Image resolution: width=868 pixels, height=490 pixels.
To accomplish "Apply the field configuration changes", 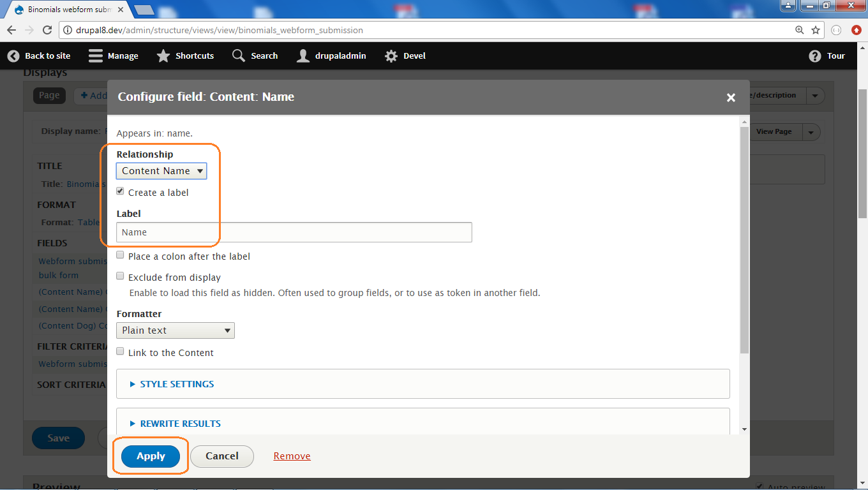I will pyautogui.click(x=150, y=456).
